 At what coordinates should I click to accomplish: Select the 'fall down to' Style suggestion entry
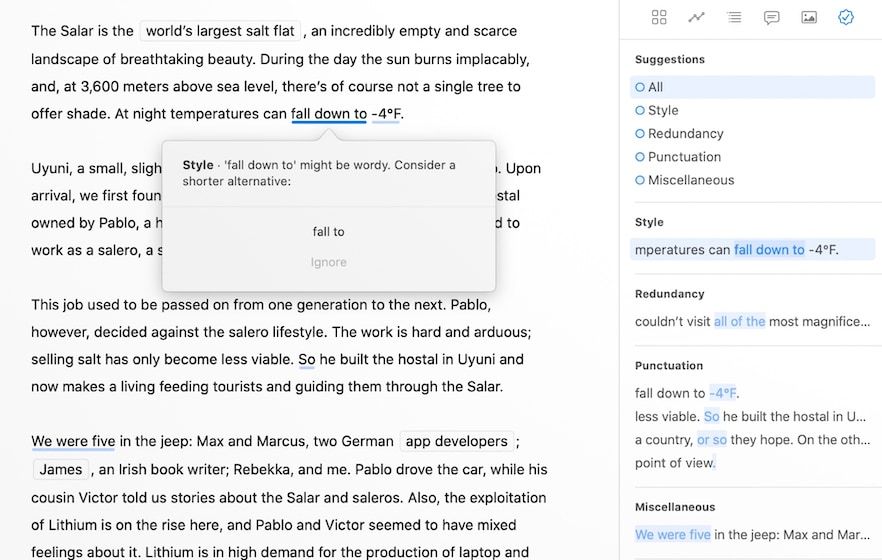(751, 250)
